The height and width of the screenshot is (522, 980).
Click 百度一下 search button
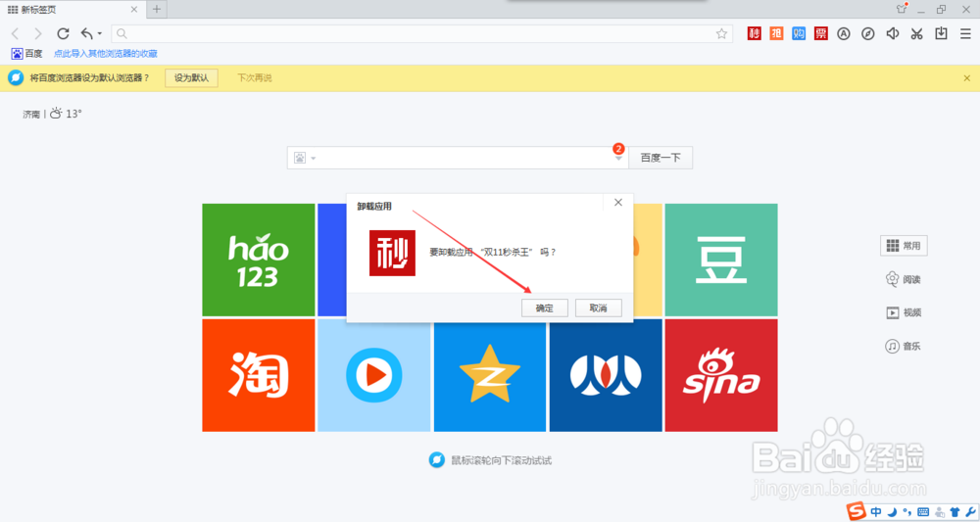(660, 158)
